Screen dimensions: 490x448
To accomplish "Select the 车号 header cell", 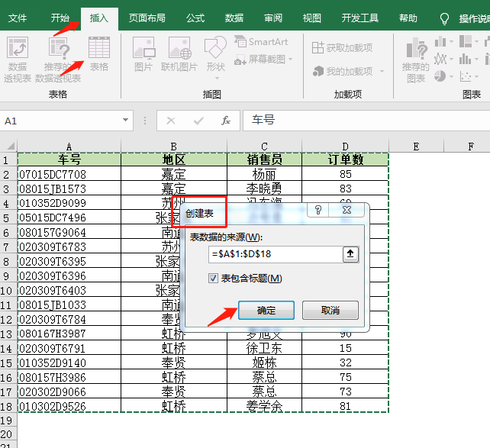I will [69, 160].
